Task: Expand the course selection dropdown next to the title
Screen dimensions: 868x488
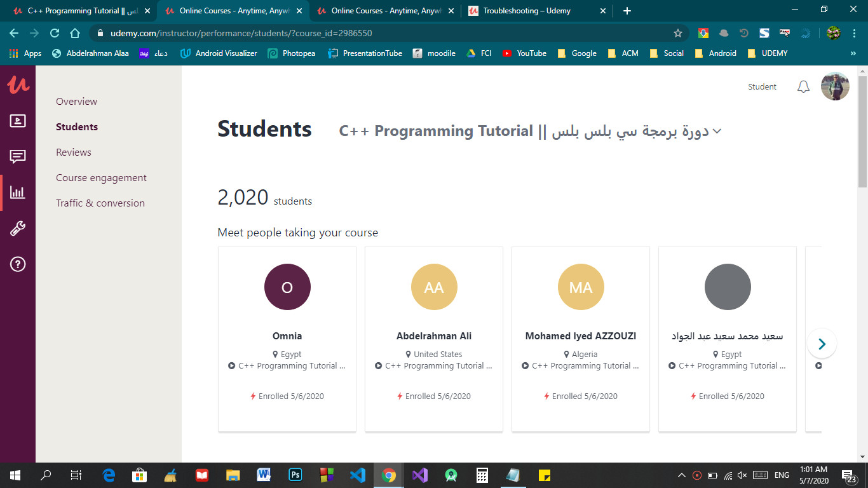Action: [717, 131]
